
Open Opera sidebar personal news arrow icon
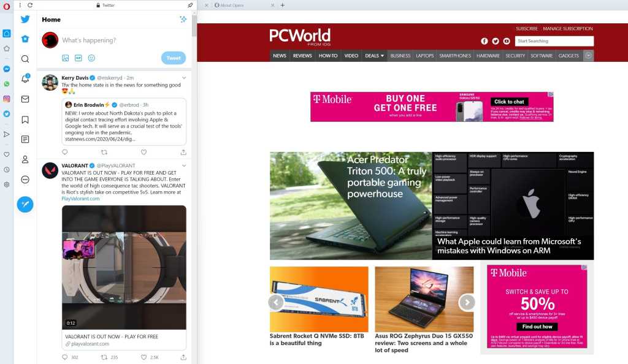6,134
